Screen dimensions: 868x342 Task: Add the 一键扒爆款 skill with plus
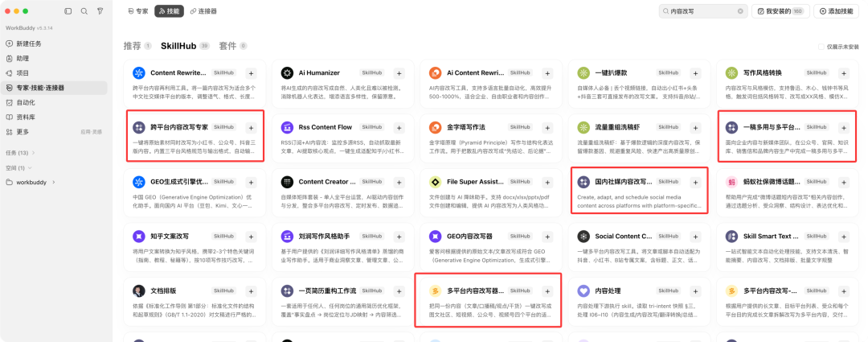695,72
